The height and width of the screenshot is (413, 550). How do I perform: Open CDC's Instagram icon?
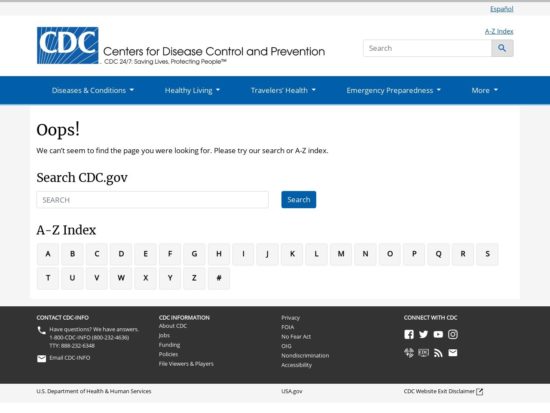(453, 334)
